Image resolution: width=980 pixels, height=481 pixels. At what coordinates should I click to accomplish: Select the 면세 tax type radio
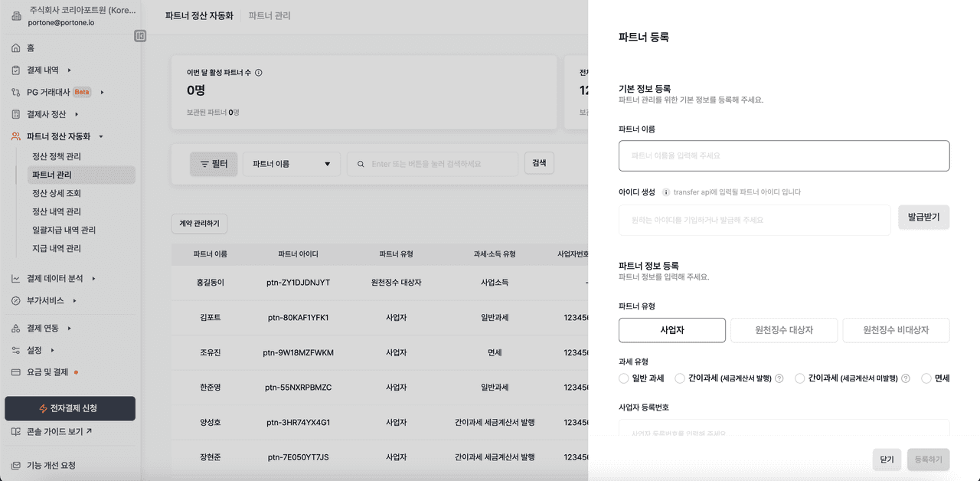[926, 378]
